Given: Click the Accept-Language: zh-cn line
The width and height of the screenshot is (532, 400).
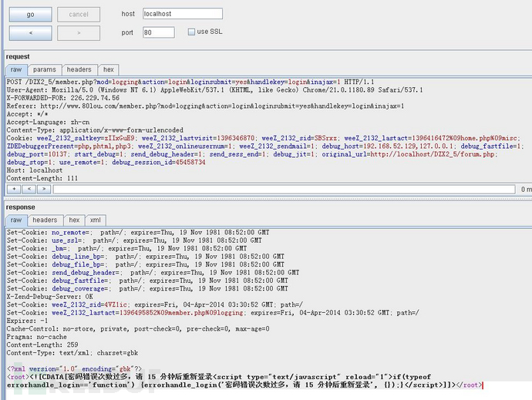Looking at the screenshot, I should pos(48,122).
